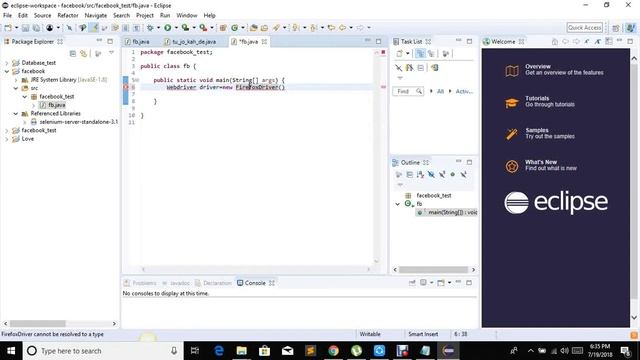640x360 pixels.
Task: Open the Tutorials graduation cap icon
Action: [x=512, y=102]
